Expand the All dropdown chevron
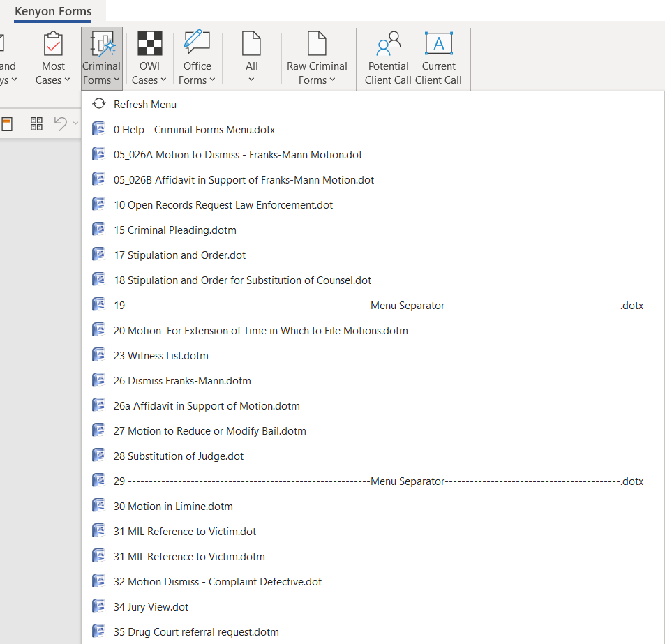665x644 pixels. click(x=251, y=80)
